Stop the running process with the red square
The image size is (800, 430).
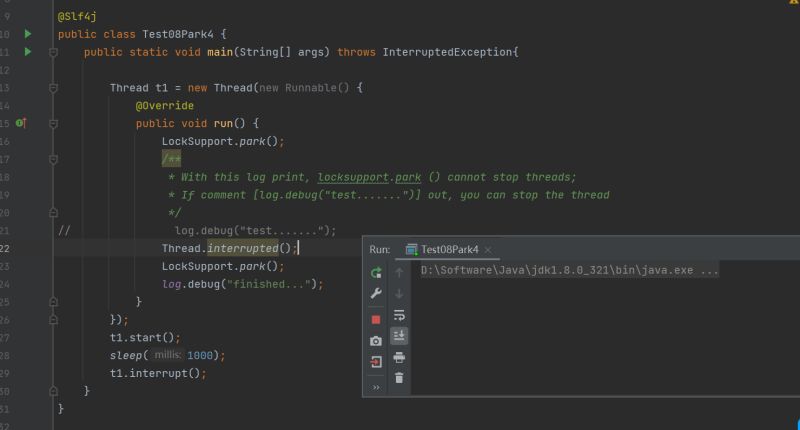click(376, 320)
